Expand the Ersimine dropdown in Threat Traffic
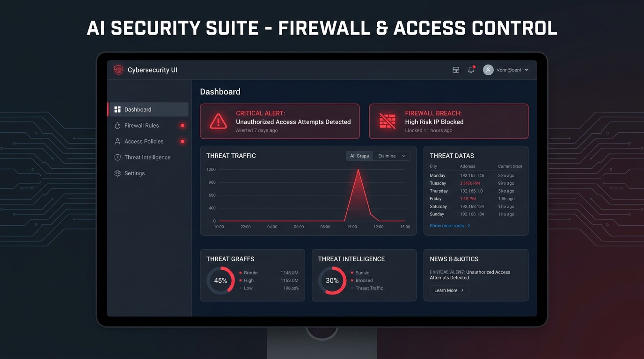This screenshot has height=359, width=644. pos(392,156)
